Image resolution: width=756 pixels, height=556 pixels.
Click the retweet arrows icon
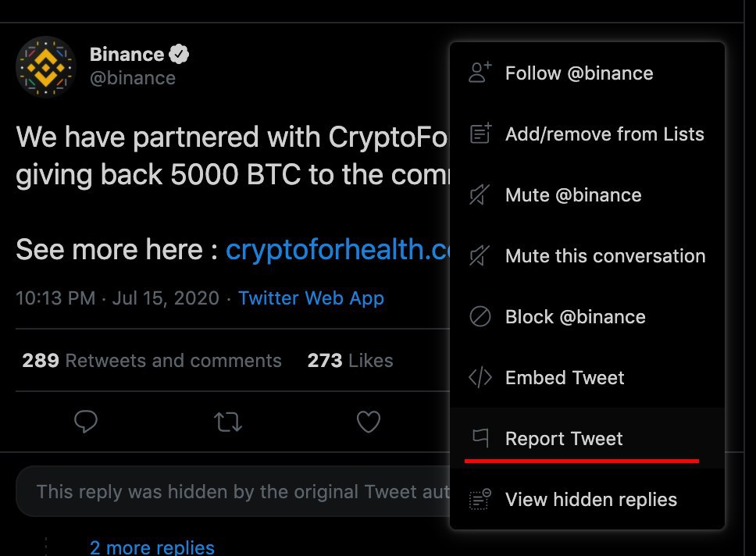[x=227, y=422]
